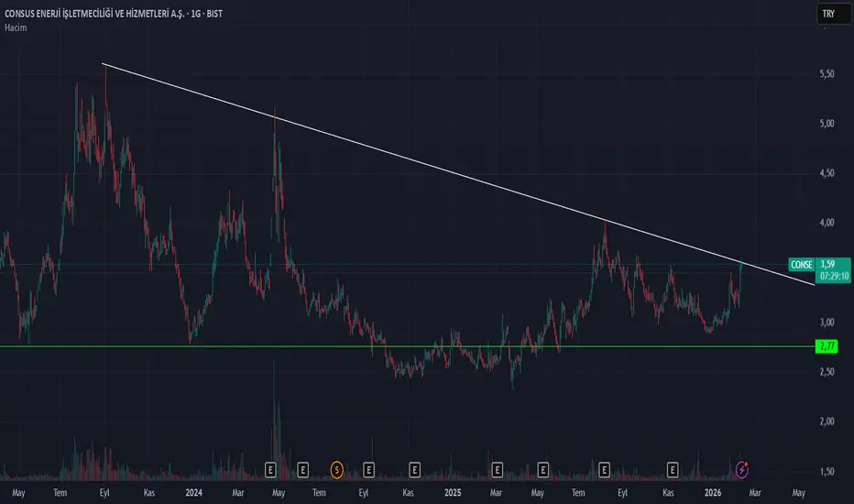
Task: Click the 2024 label on time axis
Action: [193, 493]
